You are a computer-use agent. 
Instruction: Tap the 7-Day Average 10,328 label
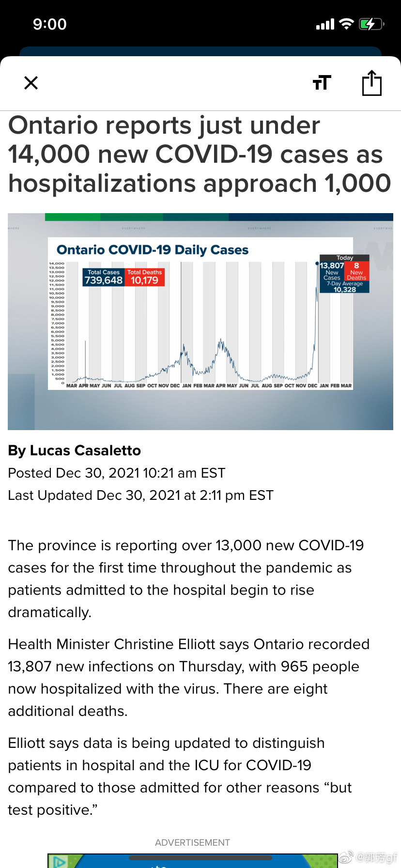click(345, 287)
